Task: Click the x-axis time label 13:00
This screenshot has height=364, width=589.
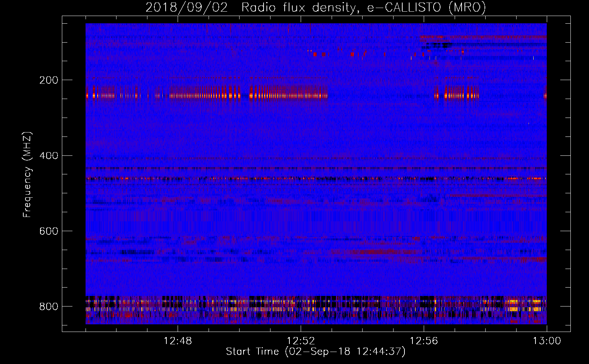Action: [546, 341]
